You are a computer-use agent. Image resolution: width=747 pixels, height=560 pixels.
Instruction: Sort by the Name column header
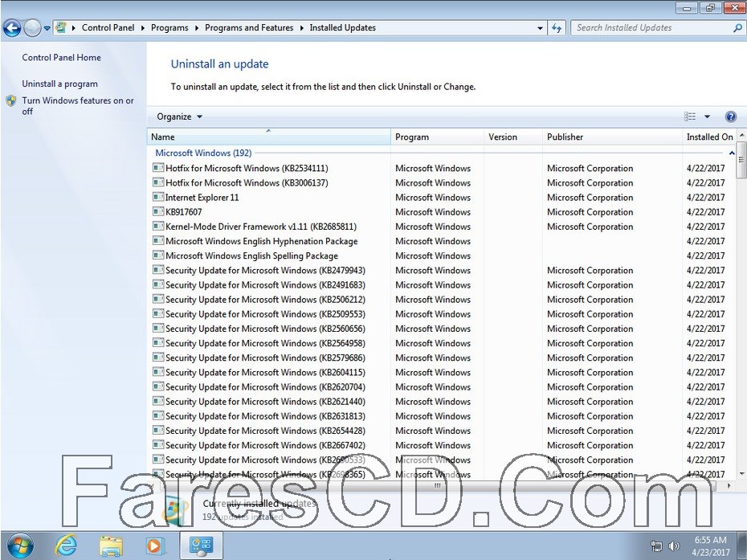(x=269, y=137)
